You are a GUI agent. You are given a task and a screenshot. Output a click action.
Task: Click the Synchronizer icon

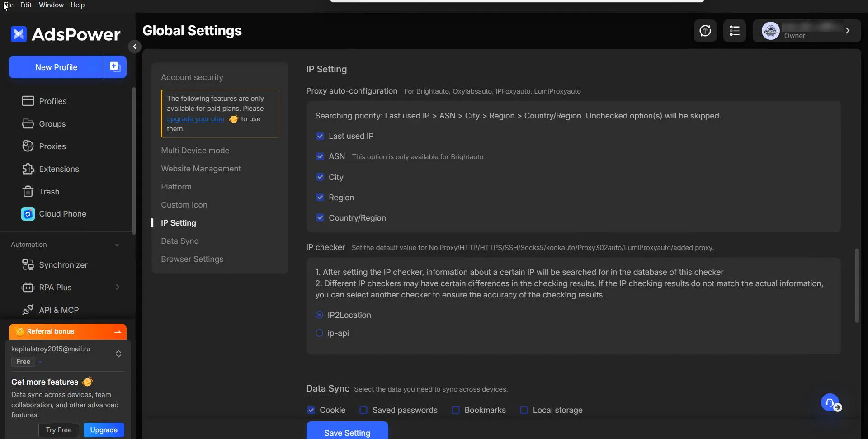28,264
